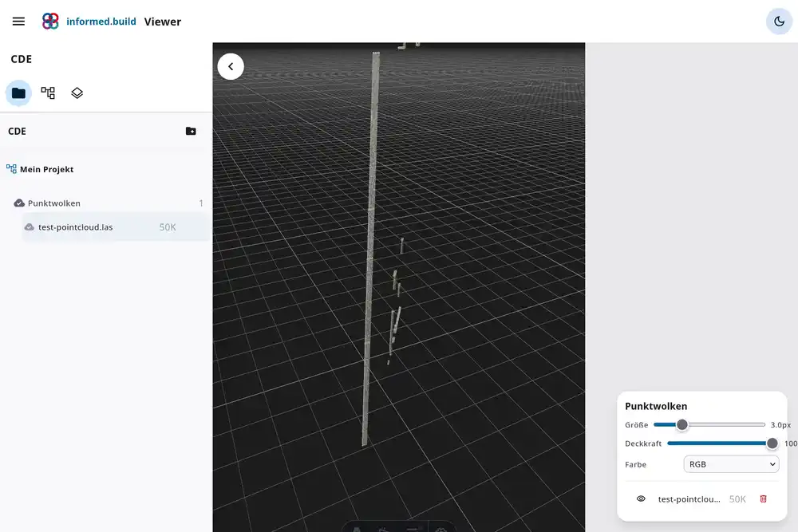Open the layers tab icon
Screen dimensions: 798x532
pyautogui.click(x=77, y=93)
